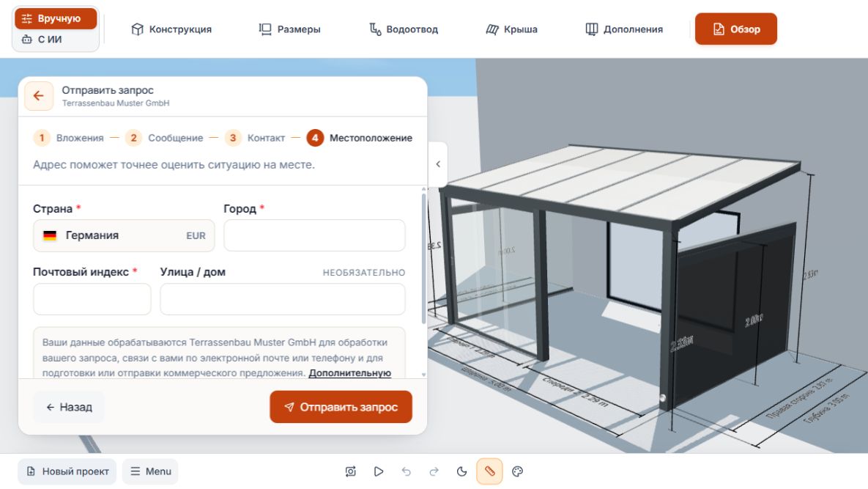Image resolution: width=868 pixels, height=489 pixels.
Task: Open the Конструкция tab
Action: click(171, 29)
